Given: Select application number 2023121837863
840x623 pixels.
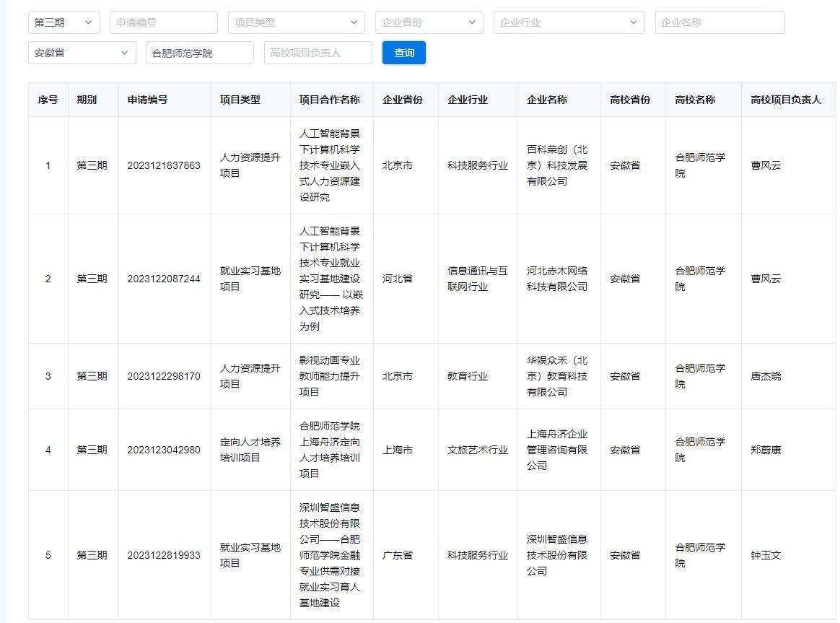Looking at the screenshot, I should click(x=164, y=165).
